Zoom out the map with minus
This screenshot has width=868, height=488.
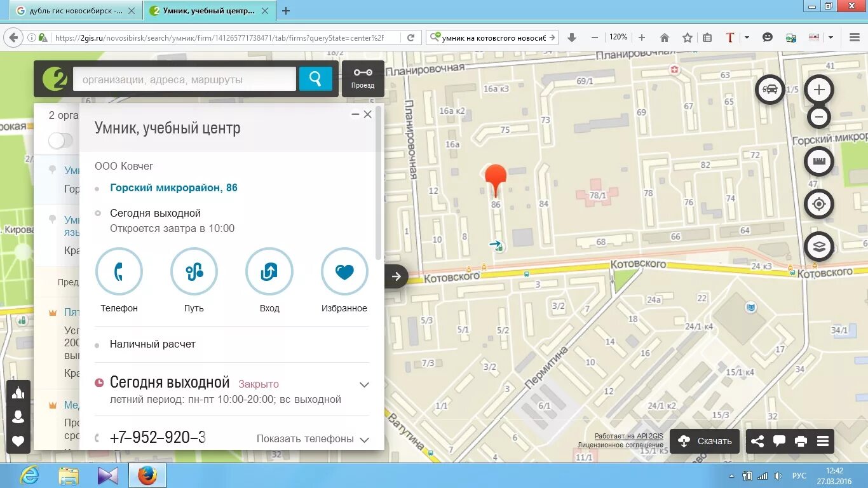[819, 117]
